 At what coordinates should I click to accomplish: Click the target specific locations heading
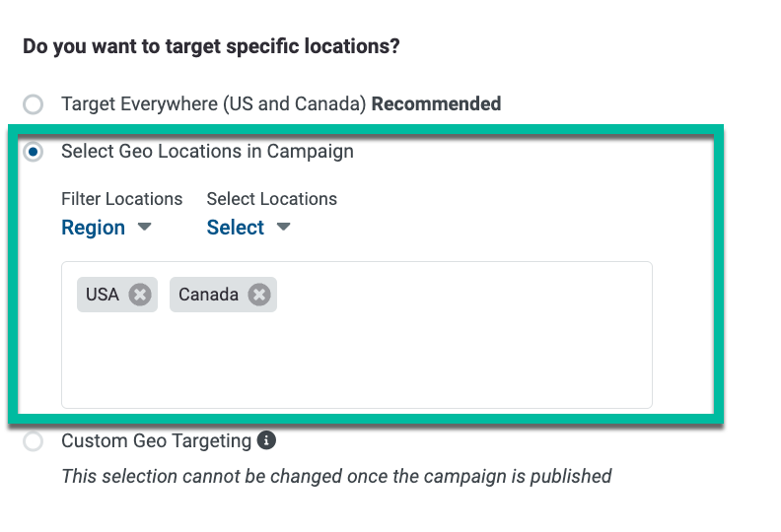[x=211, y=46]
